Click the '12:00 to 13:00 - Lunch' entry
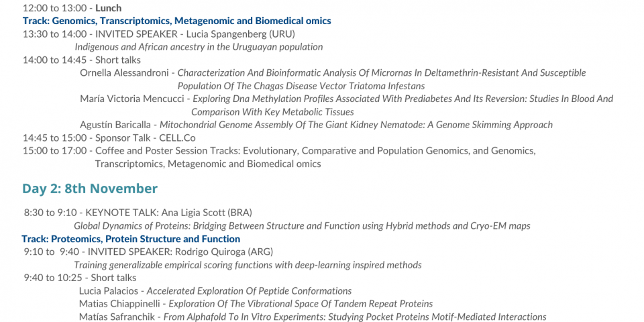The width and height of the screenshot is (644, 322). tap(72, 8)
